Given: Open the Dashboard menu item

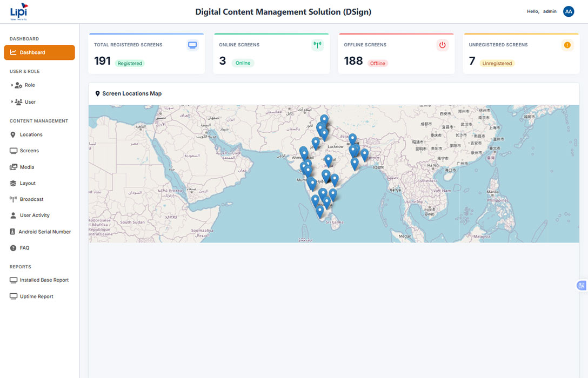Looking at the screenshot, I should point(39,52).
